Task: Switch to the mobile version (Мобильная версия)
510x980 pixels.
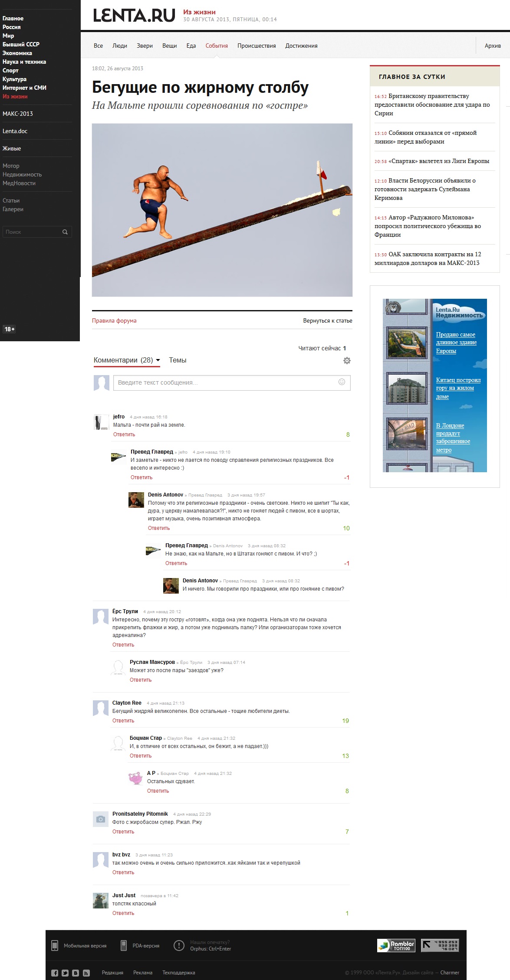Action: click(x=85, y=946)
